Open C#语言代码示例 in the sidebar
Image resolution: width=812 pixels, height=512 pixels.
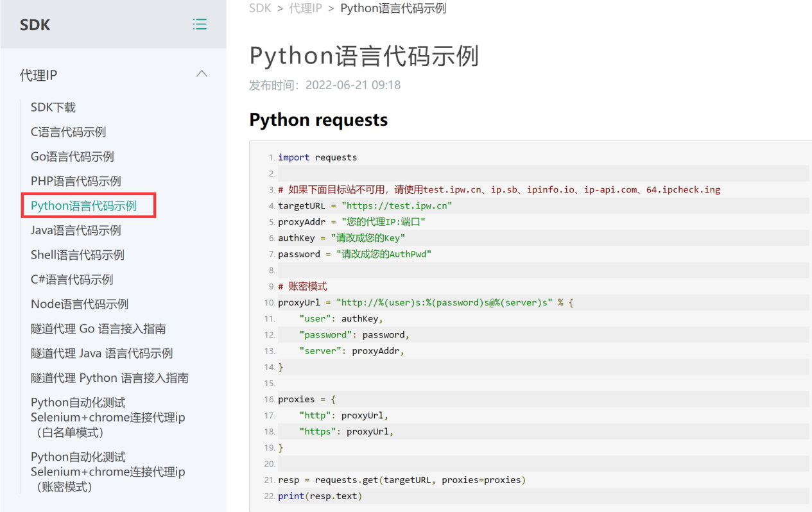coord(72,279)
